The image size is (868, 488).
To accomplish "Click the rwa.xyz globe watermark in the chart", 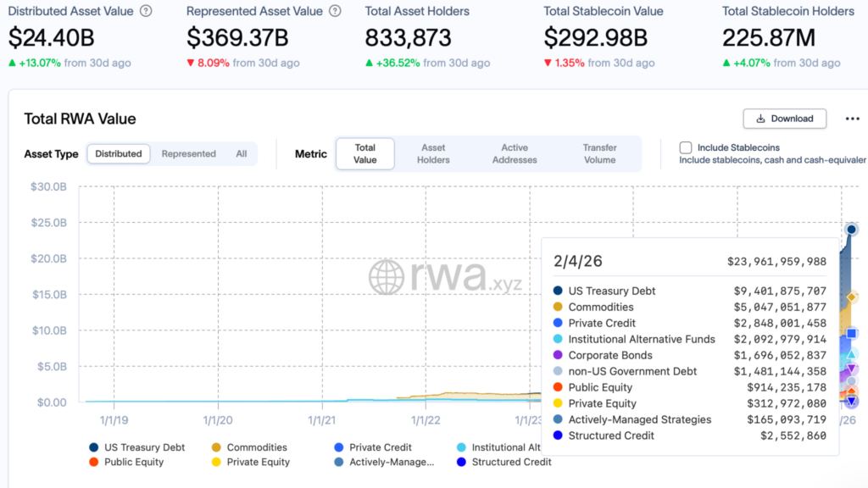I will pos(387,277).
